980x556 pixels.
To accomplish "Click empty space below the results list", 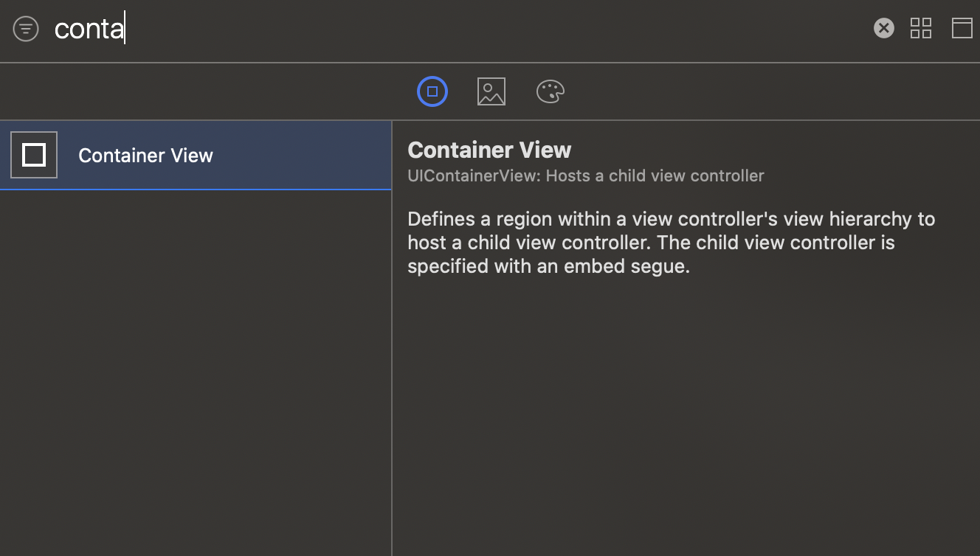I will click(196, 369).
